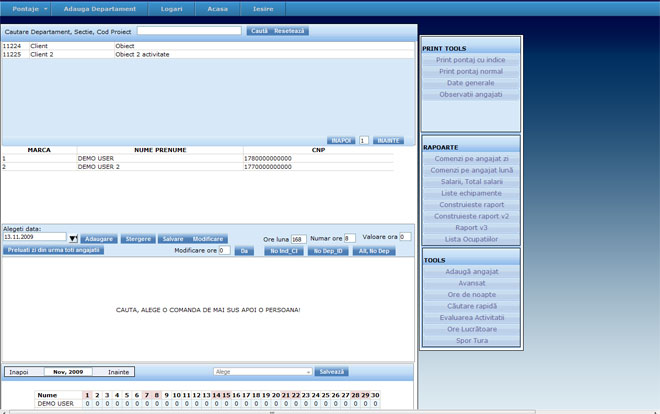Go to Acasa menu item
The image size is (660, 414).
[x=217, y=9]
